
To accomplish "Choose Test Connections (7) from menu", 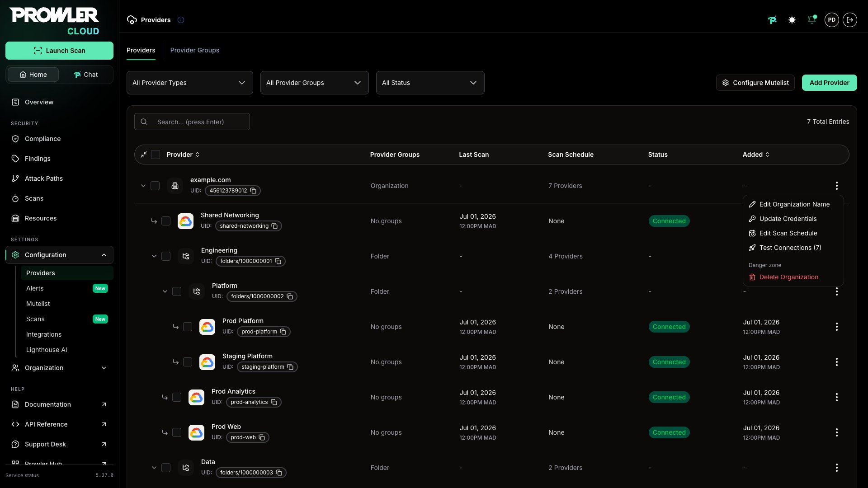I will (x=793, y=248).
